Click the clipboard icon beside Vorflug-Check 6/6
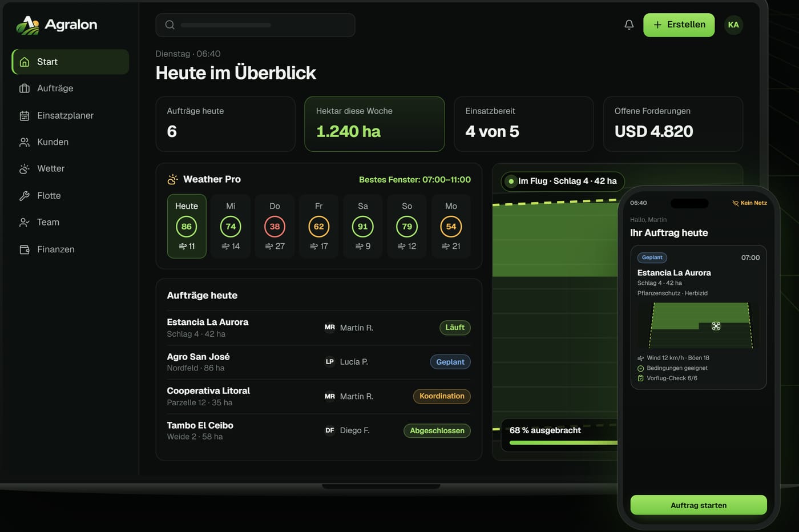Screen dimensions: 799x532 point(640,378)
